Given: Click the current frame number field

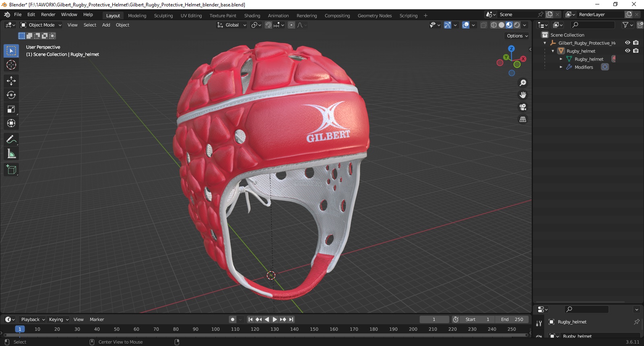Looking at the screenshot, I should (x=434, y=319).
